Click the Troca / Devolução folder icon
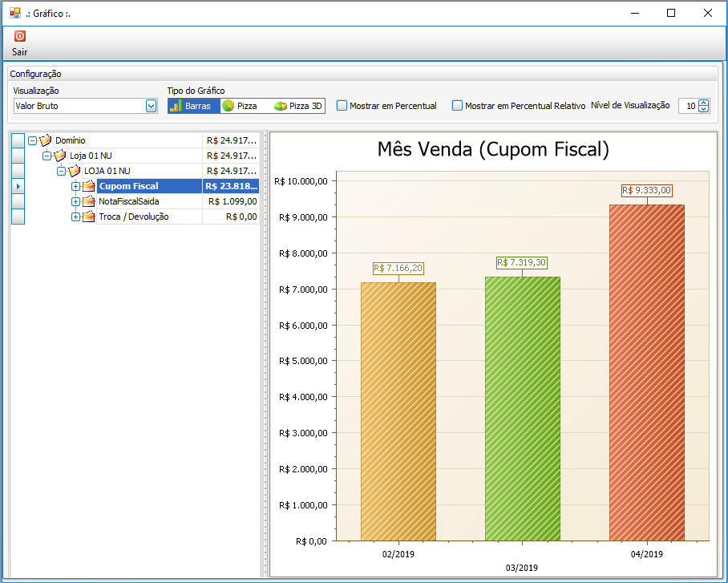The height and width of the screenshot is (583, 728). [88, 217]
